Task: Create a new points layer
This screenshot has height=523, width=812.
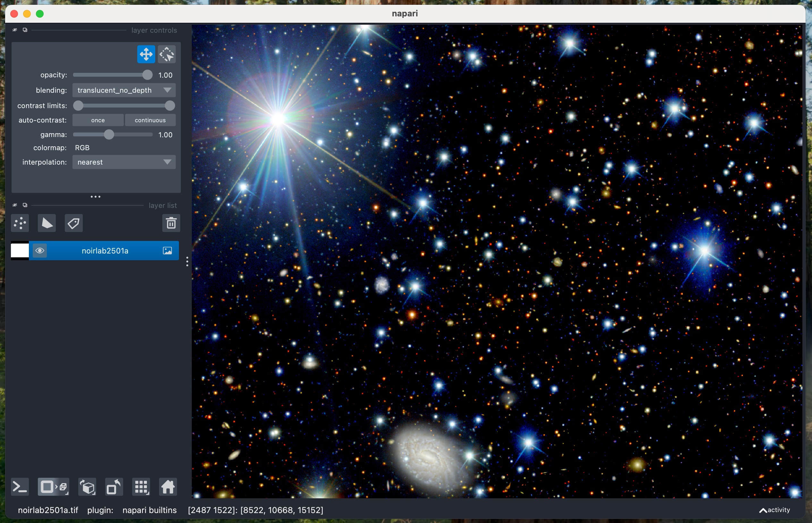Action: pos(20,223)
